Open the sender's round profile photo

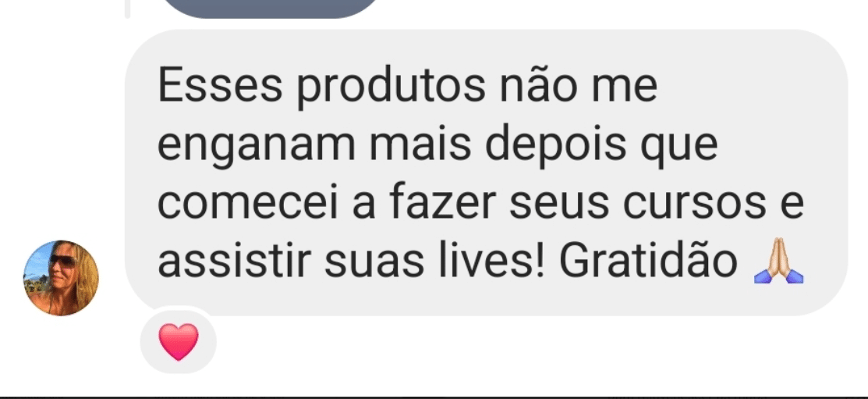click(61, 278)
